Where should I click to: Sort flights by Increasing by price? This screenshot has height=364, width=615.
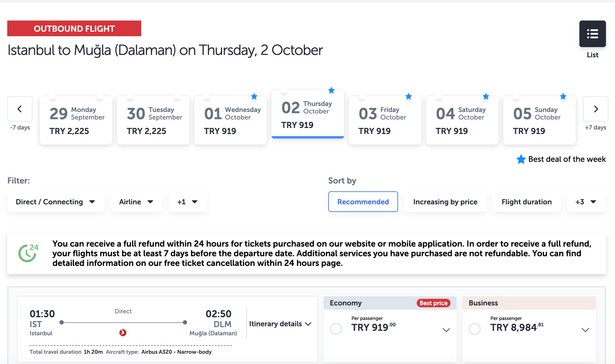445,202
